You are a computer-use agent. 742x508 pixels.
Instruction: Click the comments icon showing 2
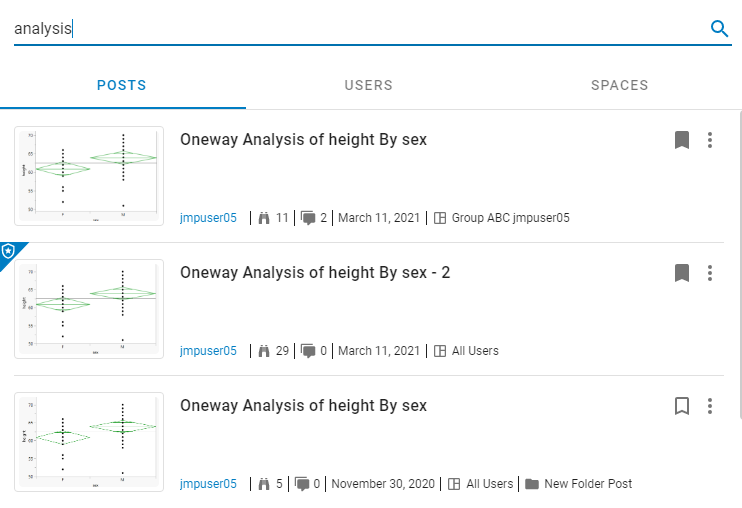tap(308, 218)
